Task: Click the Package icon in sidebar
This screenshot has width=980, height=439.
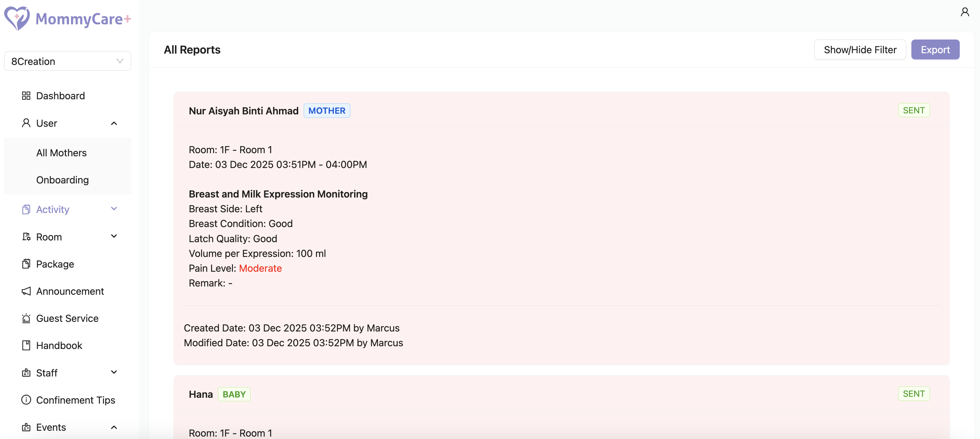Action: (26, 264)
